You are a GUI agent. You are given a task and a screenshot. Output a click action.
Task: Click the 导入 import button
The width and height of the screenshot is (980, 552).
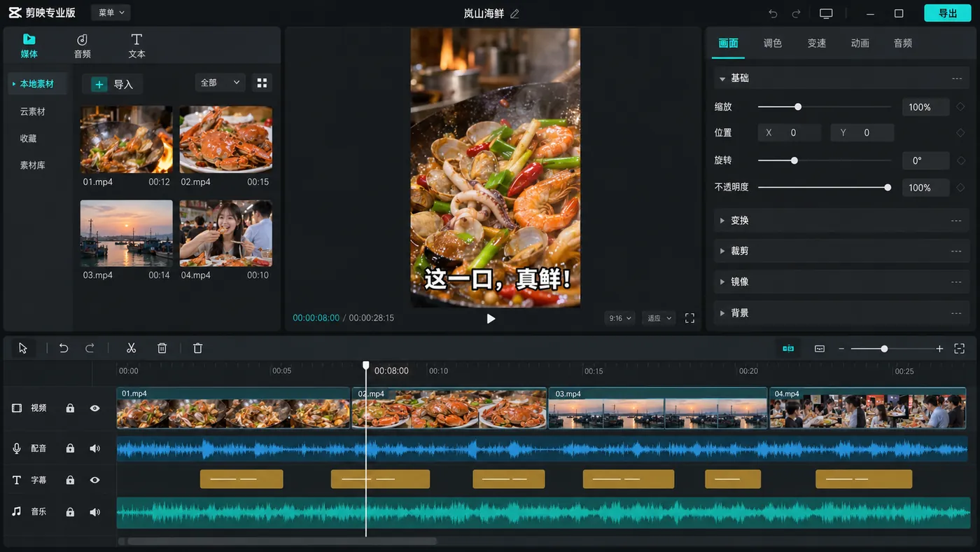[113, 84]
